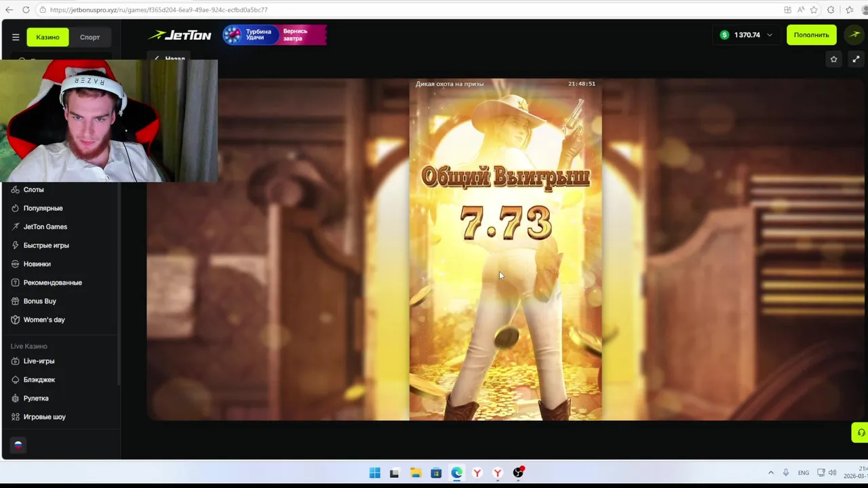Screen dimensions: 868x488
Task: Open the Игровые шоу category
Action: click(x=44, y=417)
